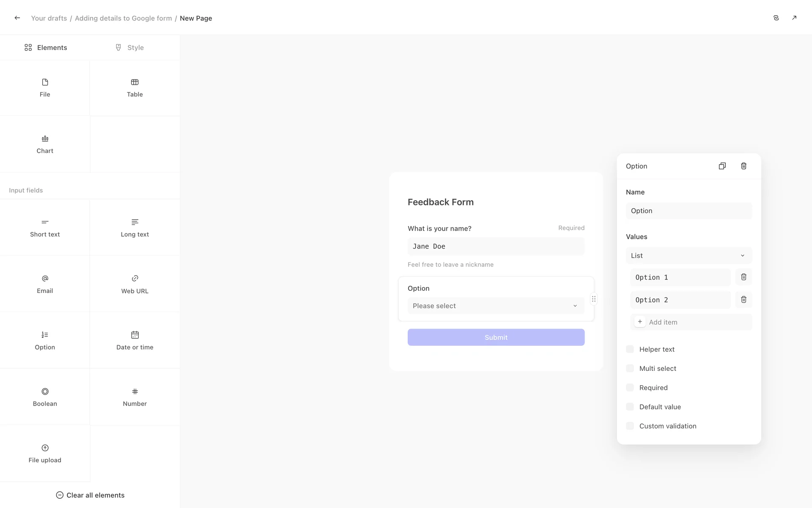Insert a Date or time field
This screenshot has height=508, width=812.
coord(134,340)
